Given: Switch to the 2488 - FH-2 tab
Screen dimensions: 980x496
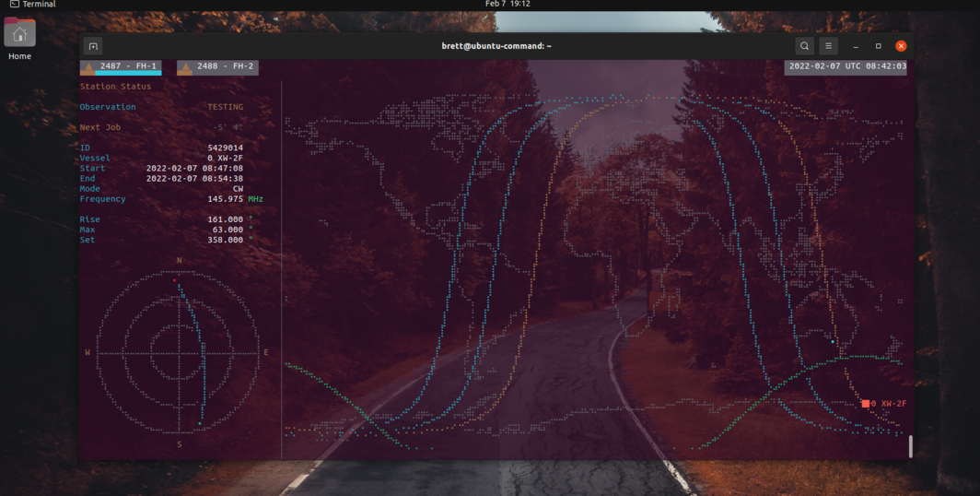Looking at the screenshot, I should coord(225,66).
